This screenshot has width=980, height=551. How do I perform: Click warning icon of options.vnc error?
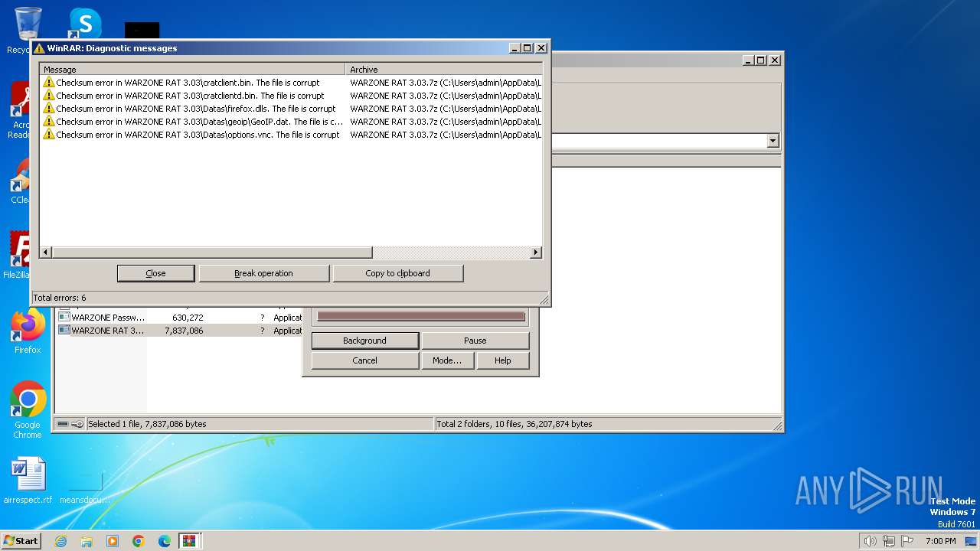coord(49,135)
